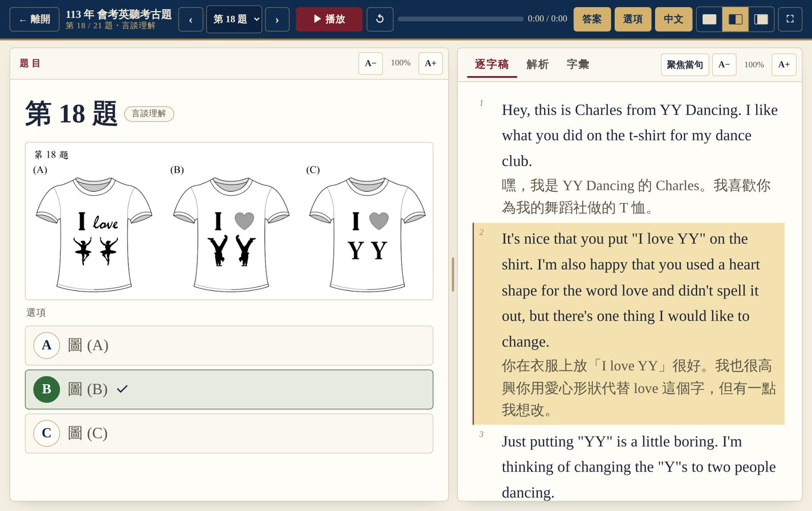Open the 第 18 題 question dropdown
Screen dimensions: 812x511
tap(234, 19)
